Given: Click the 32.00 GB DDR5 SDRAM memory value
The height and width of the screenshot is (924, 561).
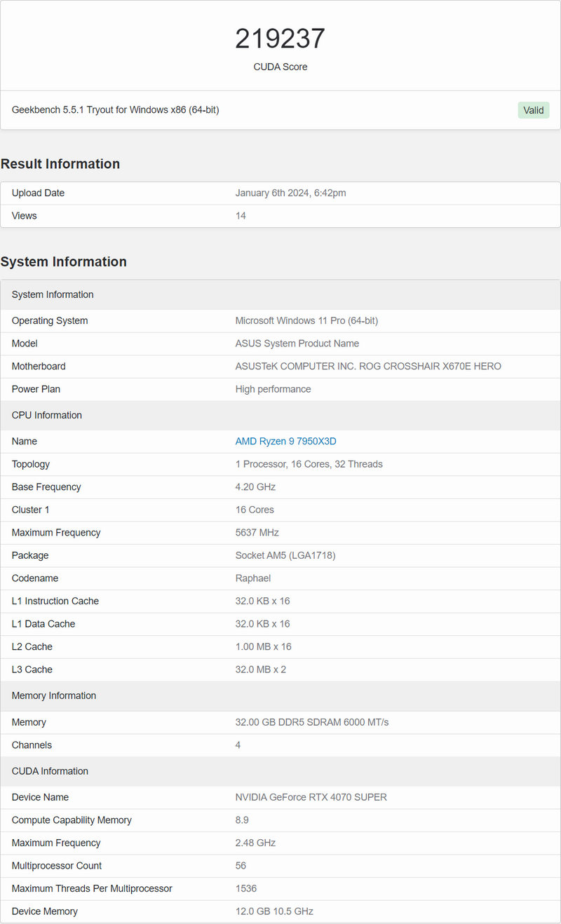Looking at the screenshot, I should tap(311, 722).
